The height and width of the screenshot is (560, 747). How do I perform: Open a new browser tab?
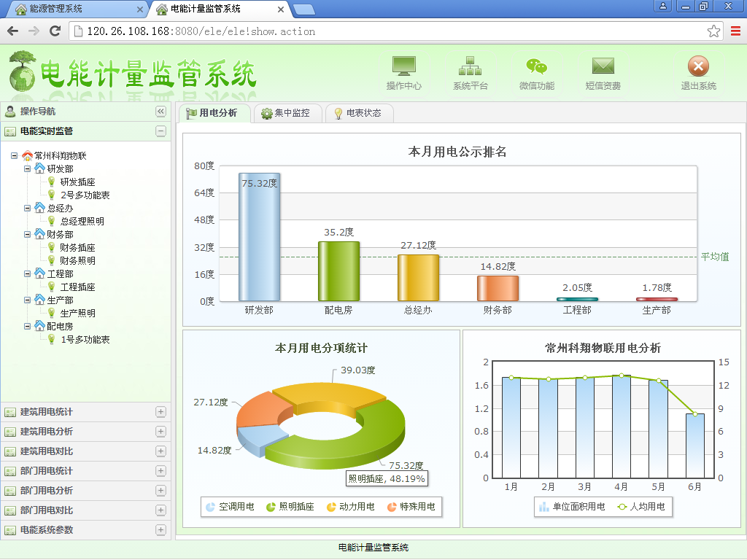pyautogui.click(x=304, y=9)
